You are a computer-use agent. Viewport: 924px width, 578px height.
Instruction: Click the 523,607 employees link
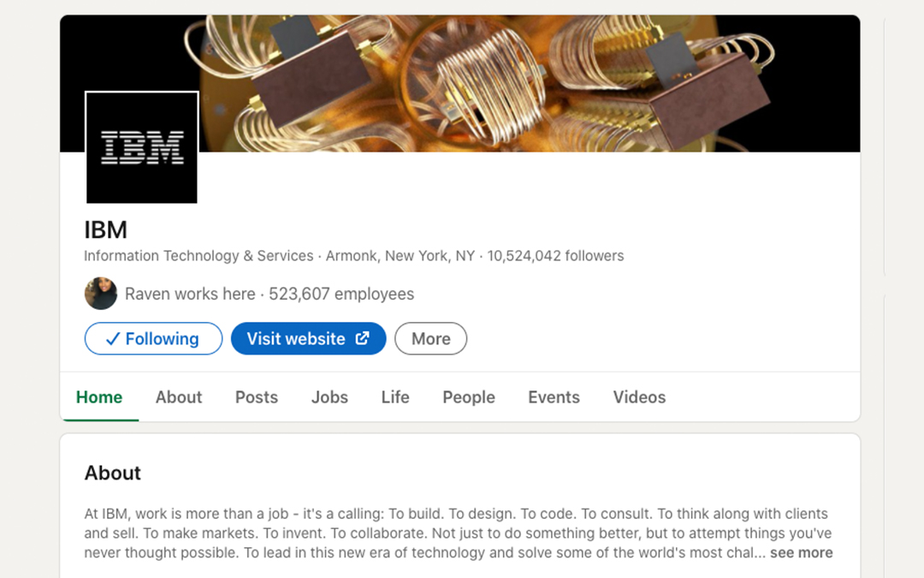pyautogui.click(x=341, y=294)
